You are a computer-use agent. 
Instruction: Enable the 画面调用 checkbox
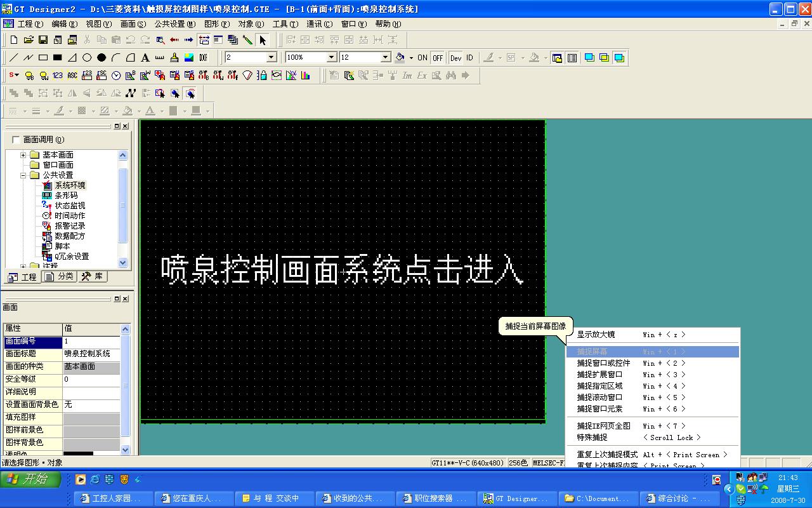[16, 140]
